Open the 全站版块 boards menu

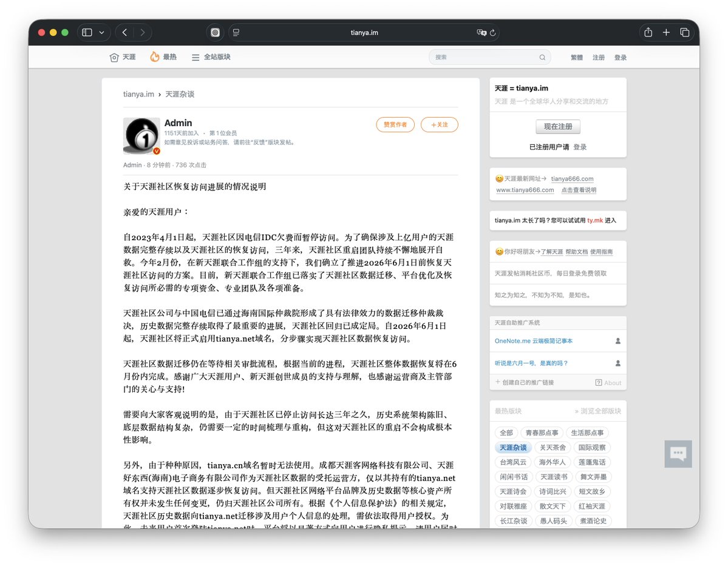tap(211, 57)
